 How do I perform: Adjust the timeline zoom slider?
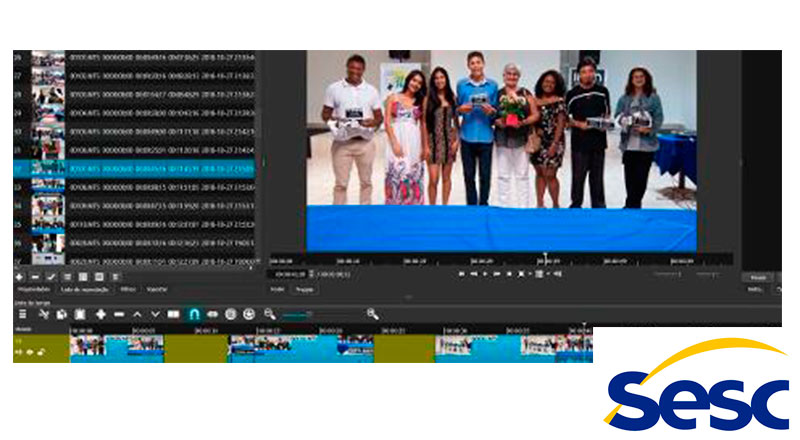[297, 314]
